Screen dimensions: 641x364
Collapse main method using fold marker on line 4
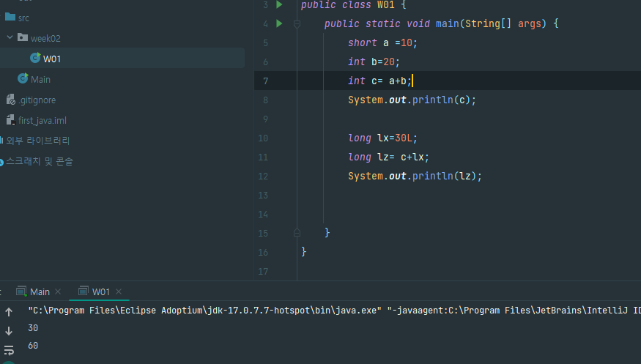point(297,24)
